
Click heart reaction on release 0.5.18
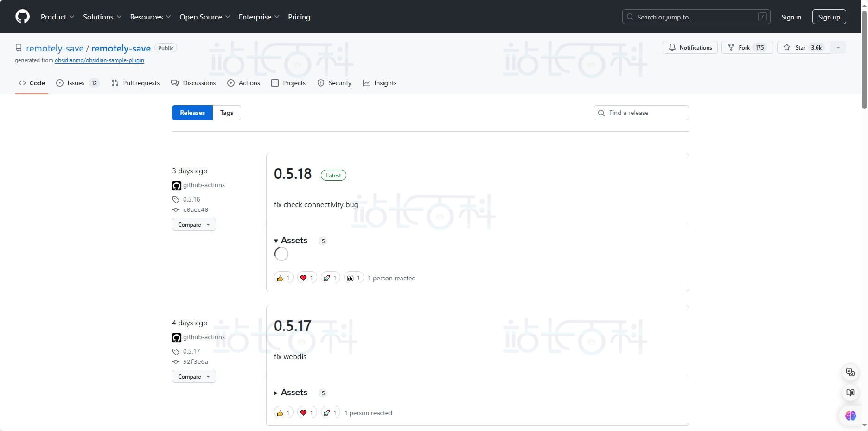(x=307, y=278)
